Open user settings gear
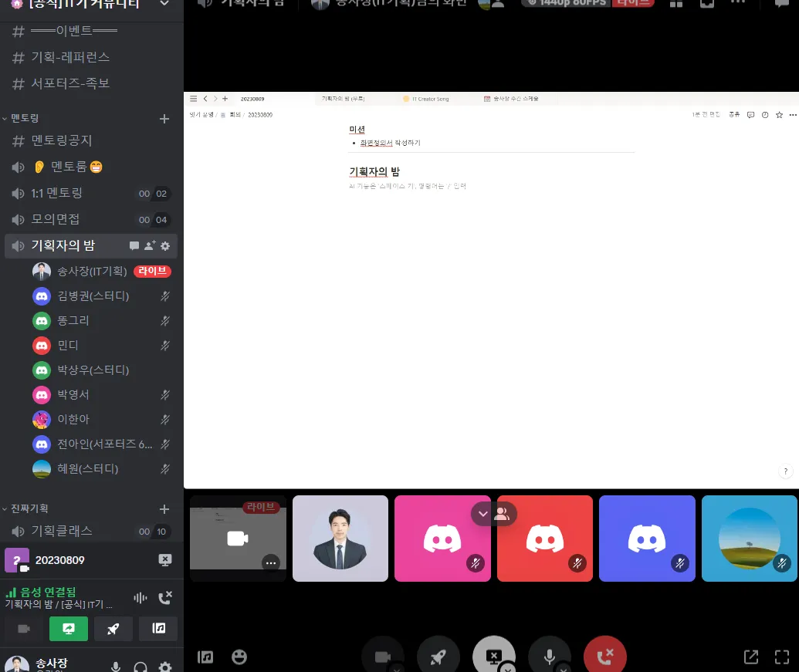The width and height of the screenshot is (799, 672). tap(165, 667)
